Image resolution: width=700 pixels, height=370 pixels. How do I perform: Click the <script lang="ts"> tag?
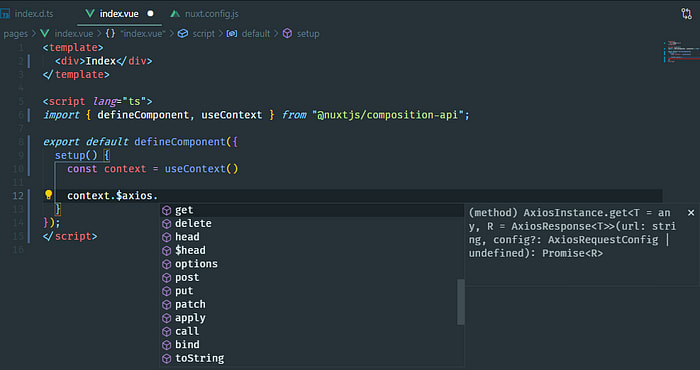point(97,101)
